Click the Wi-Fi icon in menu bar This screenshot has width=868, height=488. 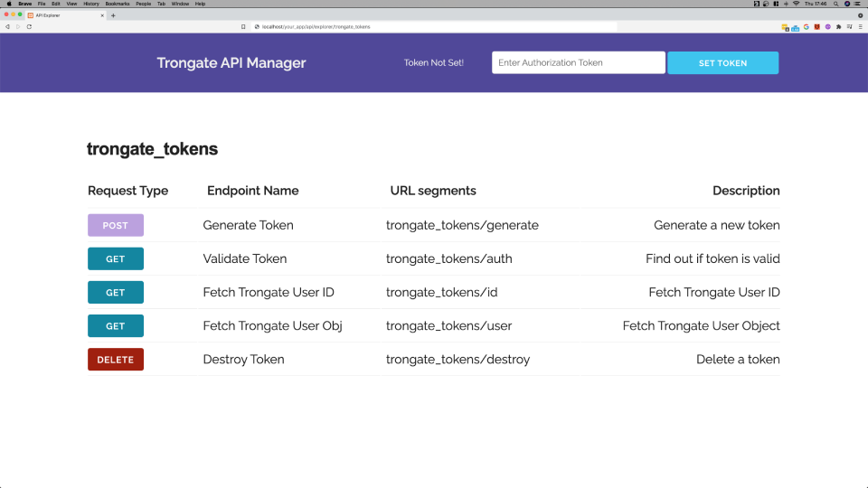click(x=796, y=4)
